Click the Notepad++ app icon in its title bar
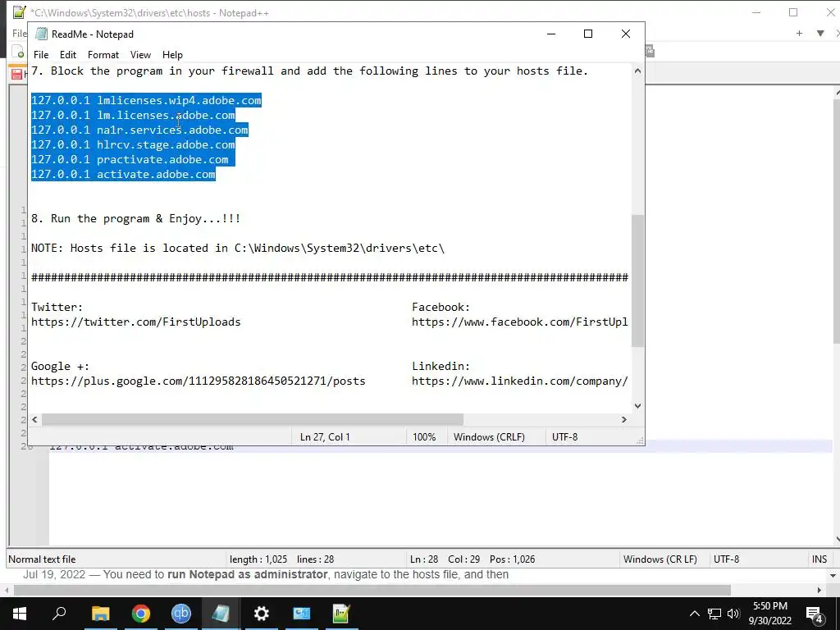The width and height of the screenshot is (840, 630). (20, 11)
